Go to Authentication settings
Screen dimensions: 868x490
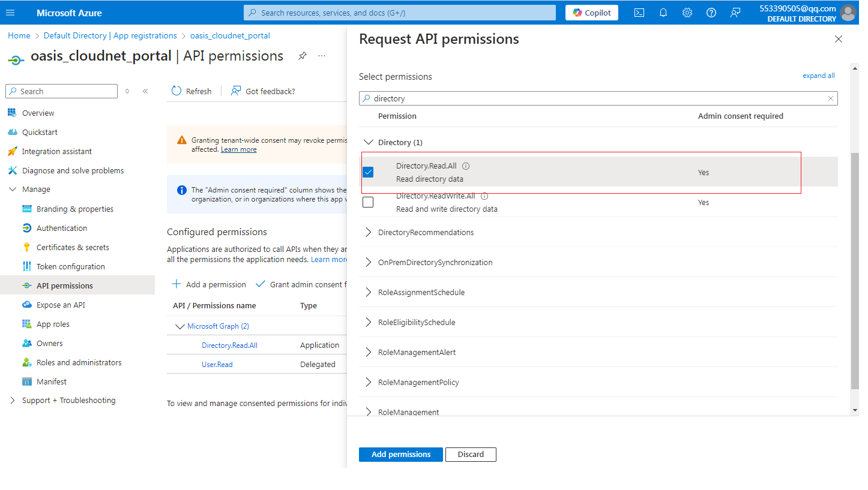click(x=62, y=228)
